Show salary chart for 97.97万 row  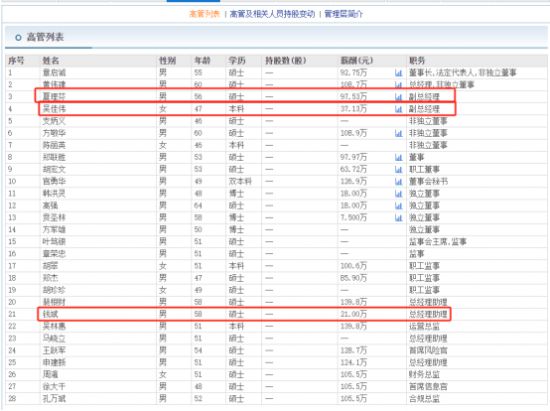(398, 157)
